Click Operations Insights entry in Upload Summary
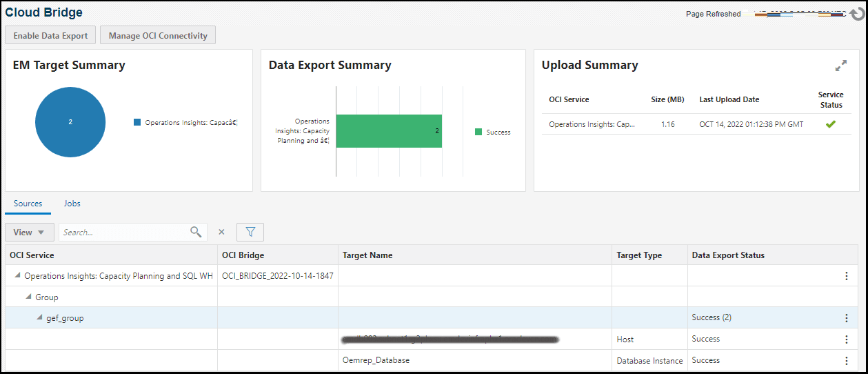The image size is (868, 374). pos(592,125)
